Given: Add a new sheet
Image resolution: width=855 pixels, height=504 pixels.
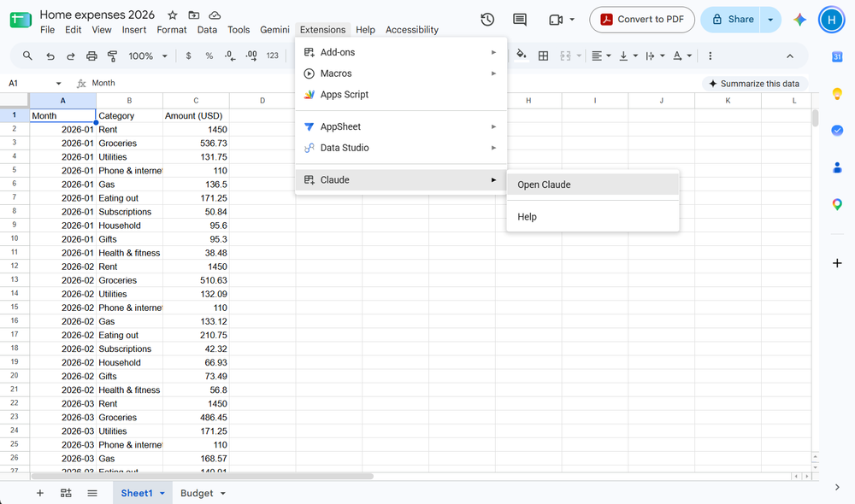Looking at the screenshot, I should click(40, 493).
